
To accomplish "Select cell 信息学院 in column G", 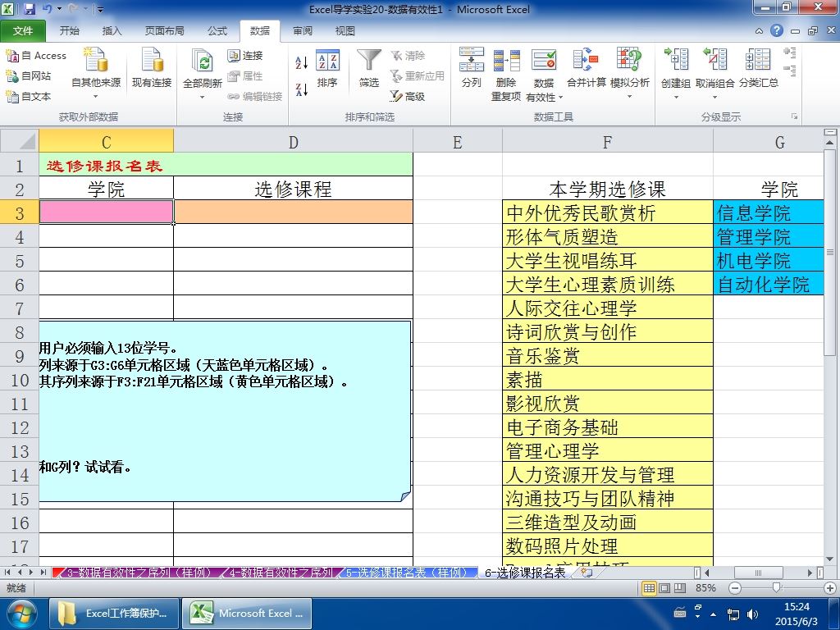I will 768,212.
